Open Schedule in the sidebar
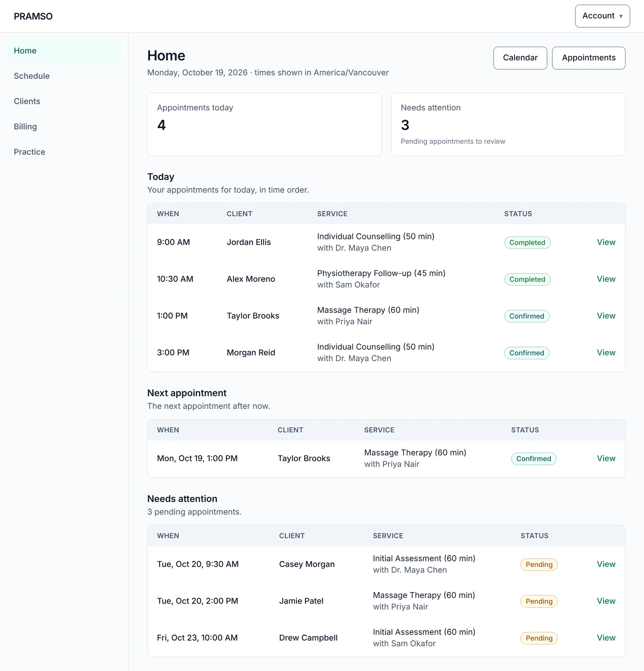Image resolution: width=644 pixels, height=671 pixels. coord(64,76)
